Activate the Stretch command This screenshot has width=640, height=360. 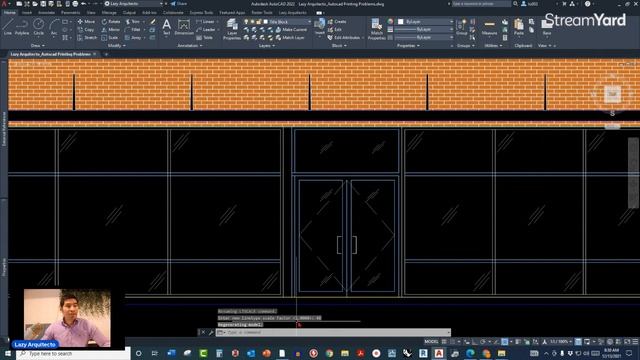click(x=87, y=38)
